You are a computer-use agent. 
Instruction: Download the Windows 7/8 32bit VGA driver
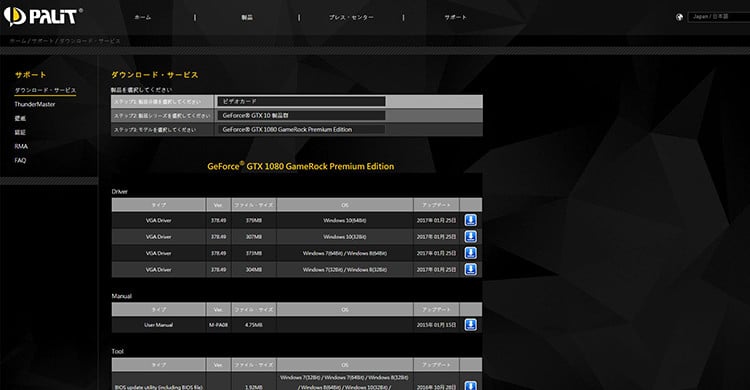(471, 269)
